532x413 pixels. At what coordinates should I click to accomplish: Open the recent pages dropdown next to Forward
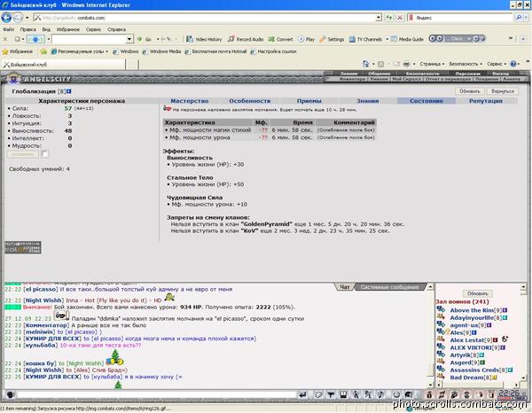point(27,18)
